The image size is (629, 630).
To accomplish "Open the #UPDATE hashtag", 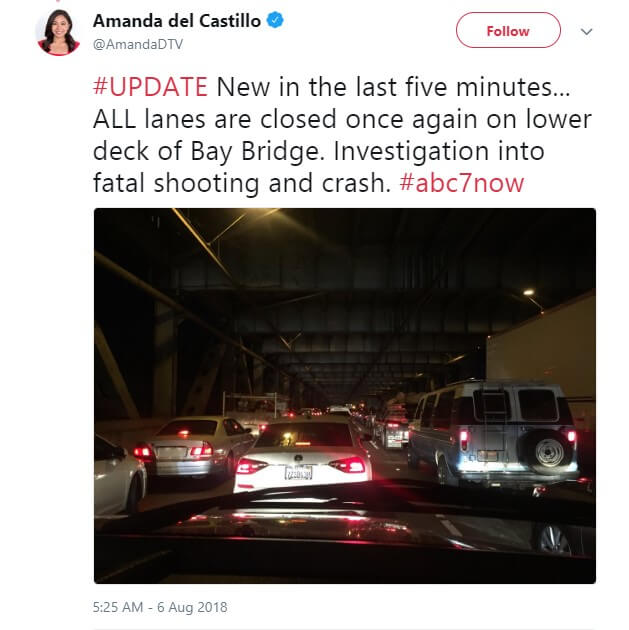I will click(150, 87).
